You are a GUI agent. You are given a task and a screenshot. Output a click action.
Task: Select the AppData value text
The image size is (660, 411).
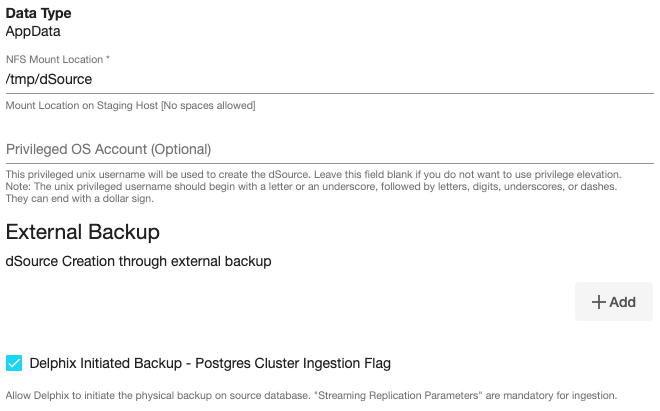(33, 31)
